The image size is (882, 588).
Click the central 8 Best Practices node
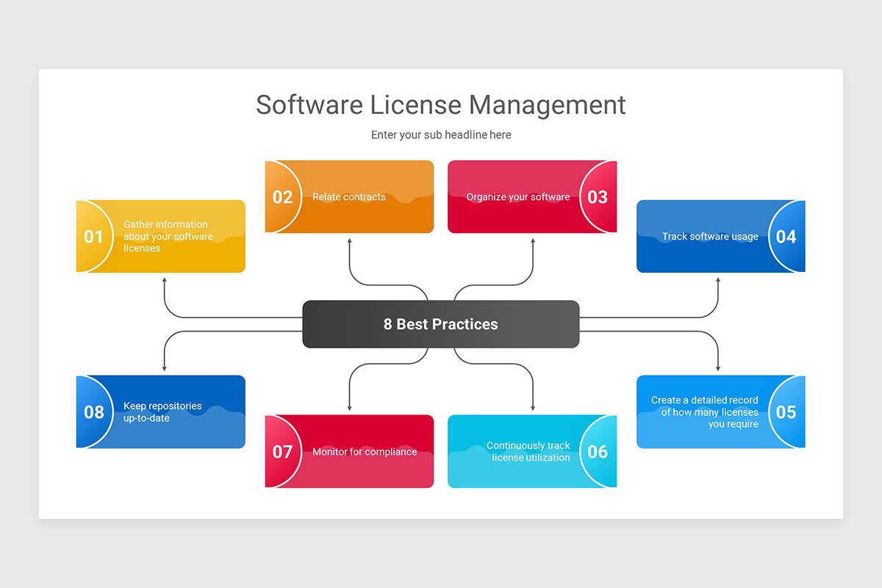tap(440, 323)
